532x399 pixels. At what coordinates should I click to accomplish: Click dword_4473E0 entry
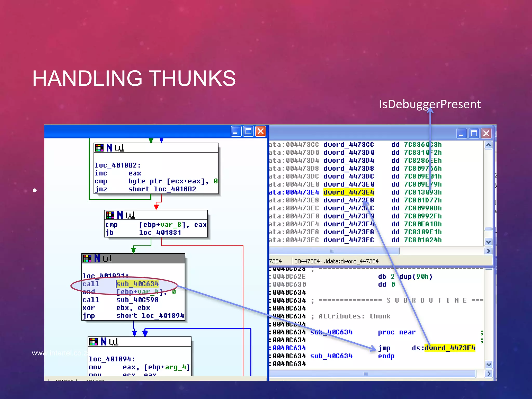(349, 184)
